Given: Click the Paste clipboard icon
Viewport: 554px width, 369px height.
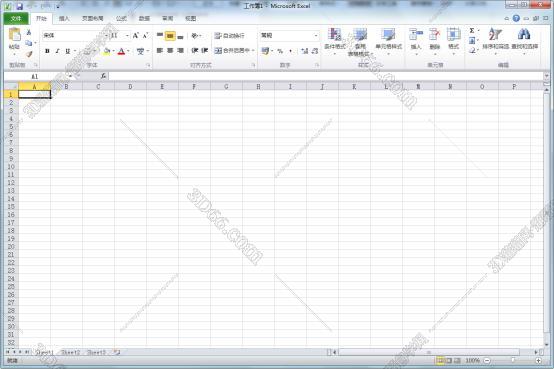Looking at the screenshot, I should point(14,35).
